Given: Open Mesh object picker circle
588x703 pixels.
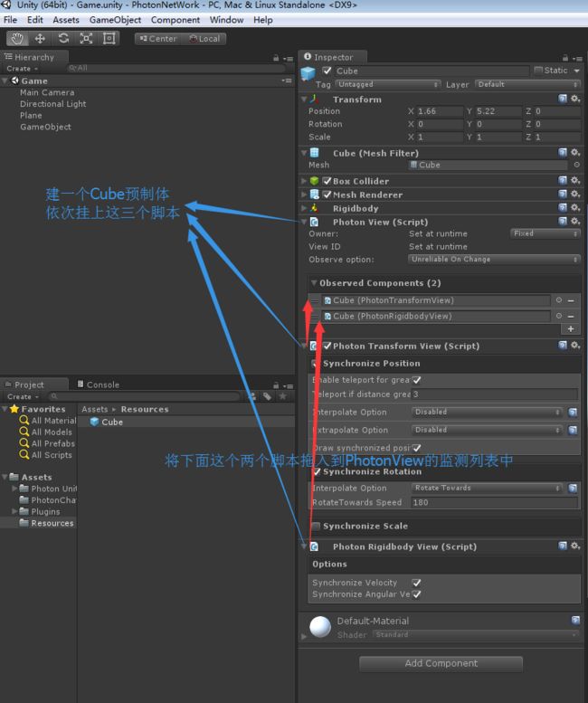Looking at the screenshot, I should coord(576,165).
